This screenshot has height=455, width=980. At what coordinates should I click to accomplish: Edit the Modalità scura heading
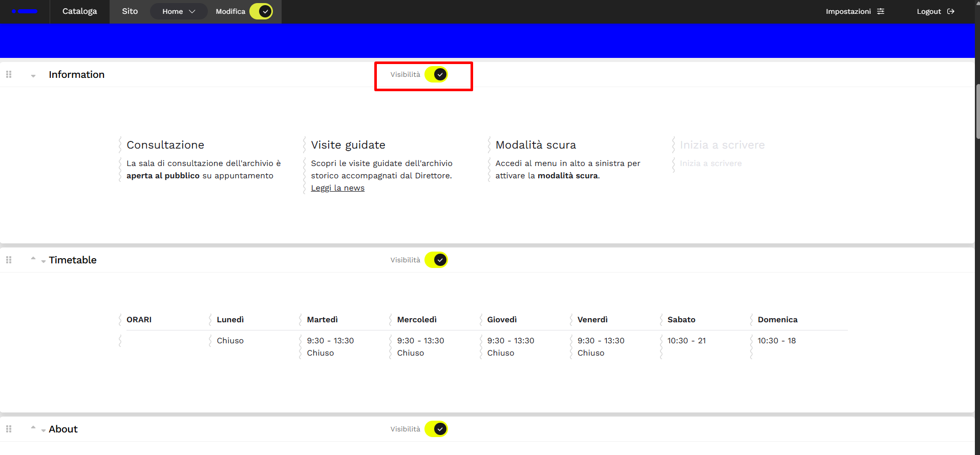536,145
